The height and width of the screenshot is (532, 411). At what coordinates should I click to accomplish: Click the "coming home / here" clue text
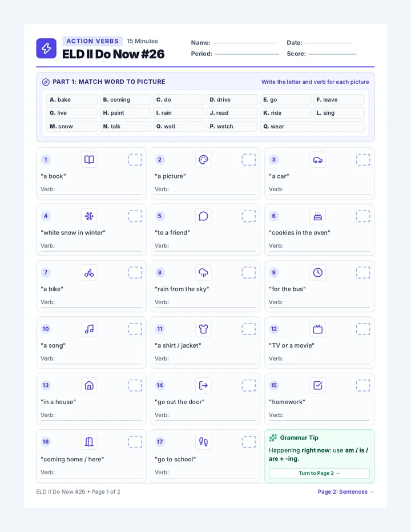click(72, 459)
